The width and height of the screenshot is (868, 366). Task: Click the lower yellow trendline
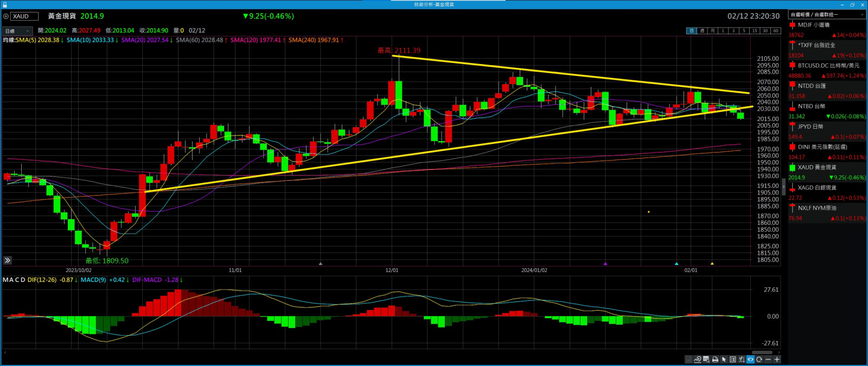click(448, 149)
